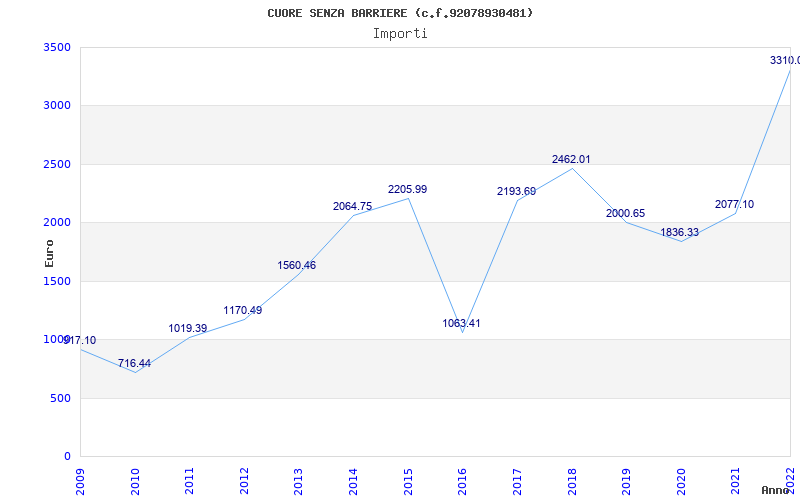
Task: Click the Anno axis label
Action: (x=775, y=490)
